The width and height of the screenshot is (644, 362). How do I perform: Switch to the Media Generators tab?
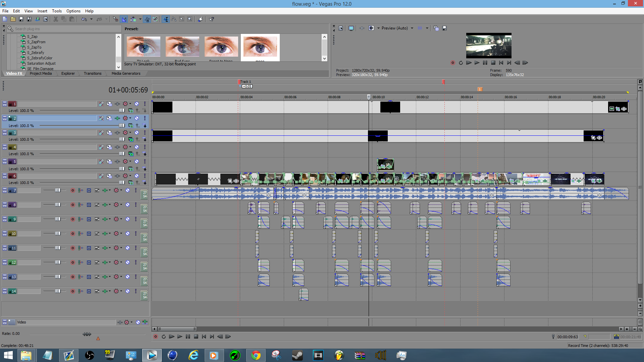click(x=126, y=73)
